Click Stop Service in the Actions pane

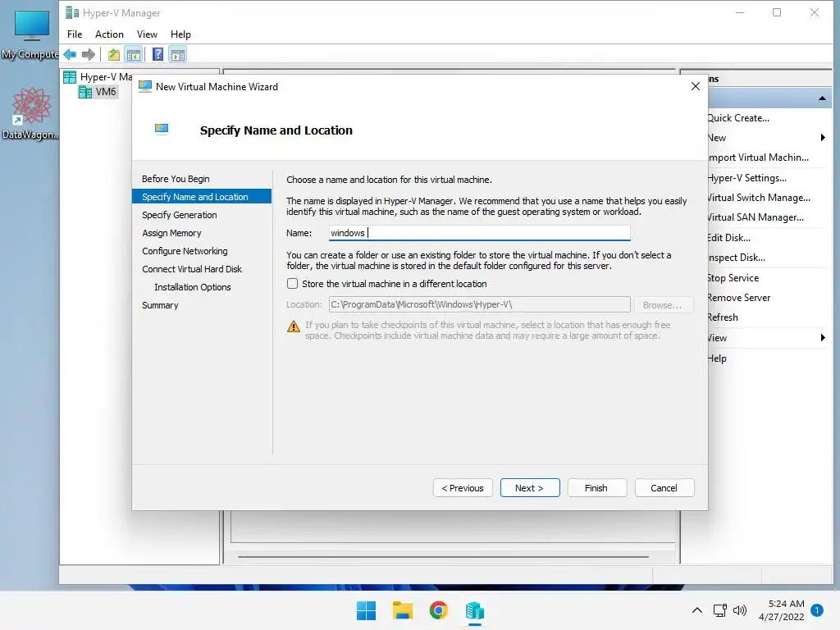click(733, 278)
